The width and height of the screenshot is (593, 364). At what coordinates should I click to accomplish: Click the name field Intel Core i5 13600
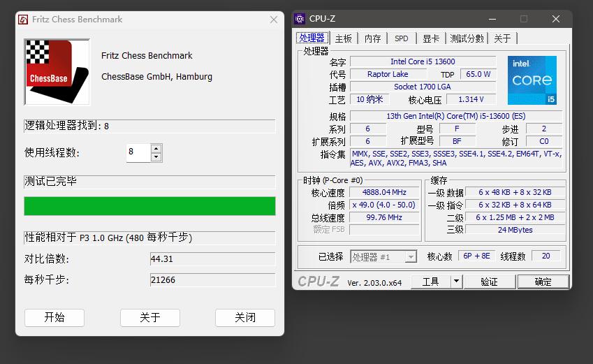pyautogui.click(x=423, y=61)
